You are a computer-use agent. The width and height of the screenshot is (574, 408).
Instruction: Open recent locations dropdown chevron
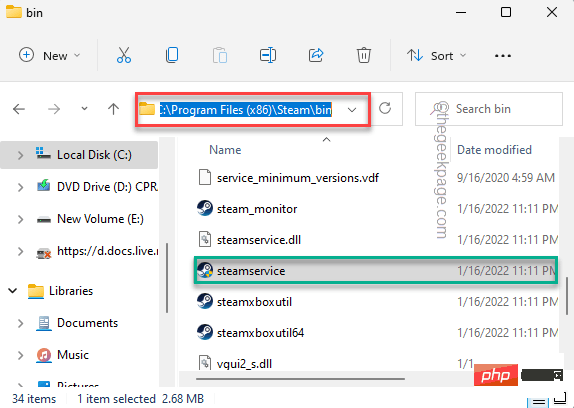coord(84,109)
